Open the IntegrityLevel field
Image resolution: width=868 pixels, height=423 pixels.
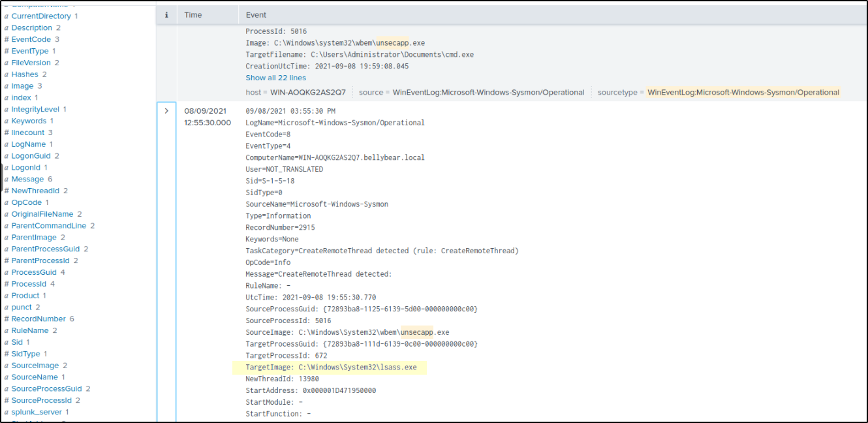35,110
